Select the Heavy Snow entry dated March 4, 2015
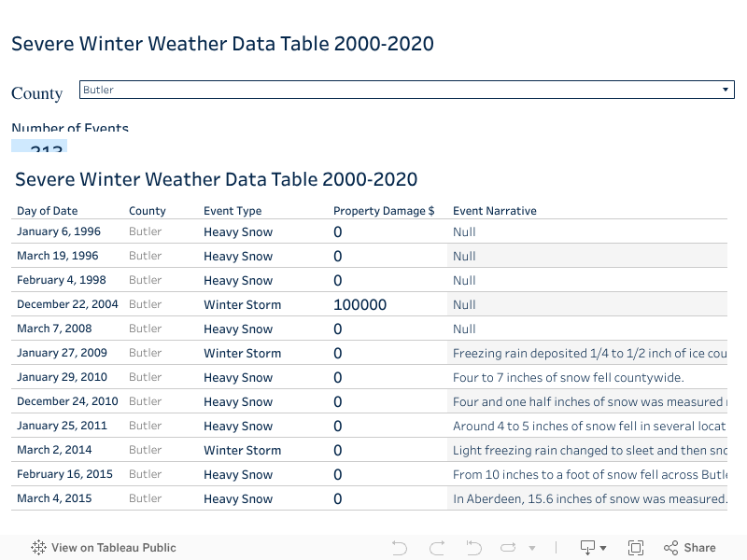 coord(238,498)
